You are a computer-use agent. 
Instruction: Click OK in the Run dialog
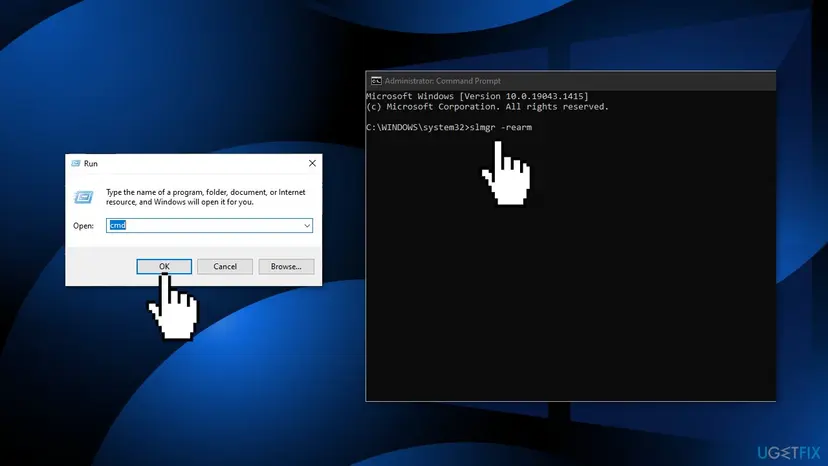164,266
